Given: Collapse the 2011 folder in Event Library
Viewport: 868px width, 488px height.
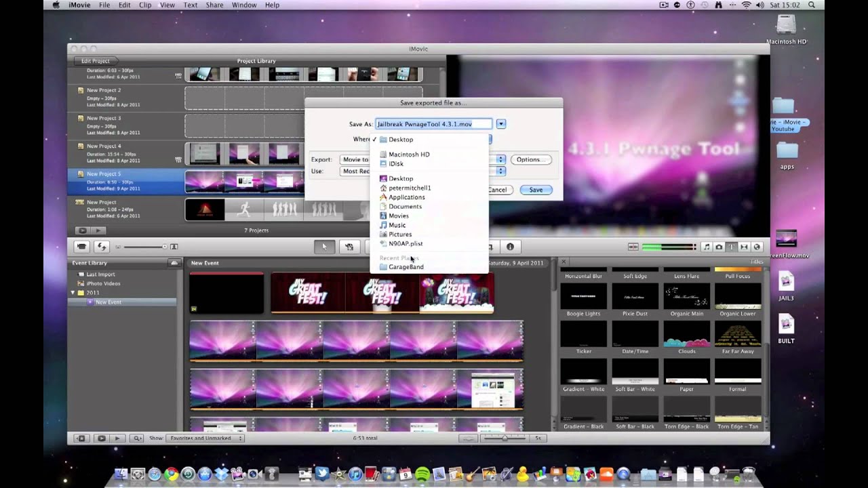Looking at the screenshot, I should coord(73,293).
